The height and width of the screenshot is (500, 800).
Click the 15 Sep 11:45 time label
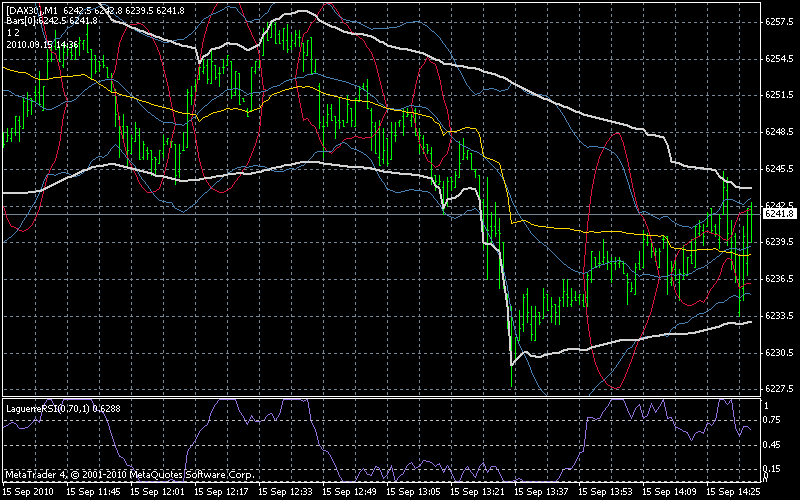point(93,492)
